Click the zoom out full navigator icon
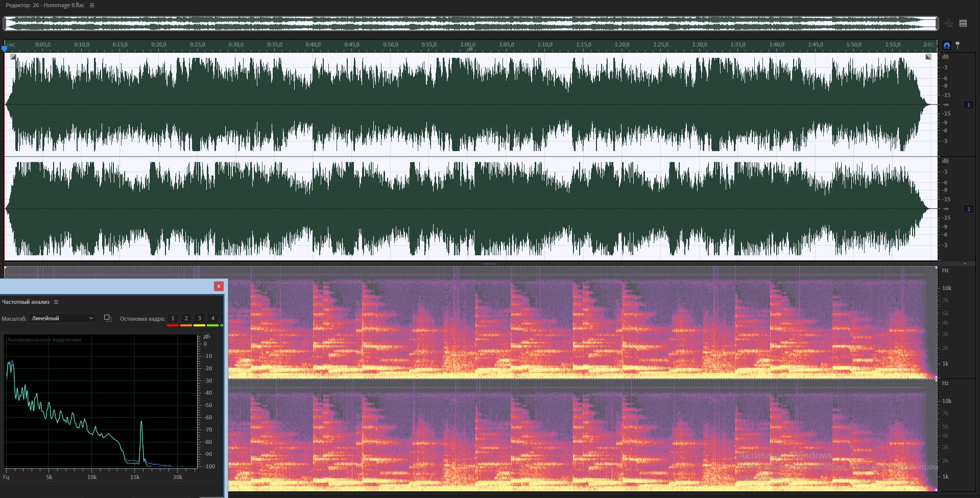 [x=949, y=23]
